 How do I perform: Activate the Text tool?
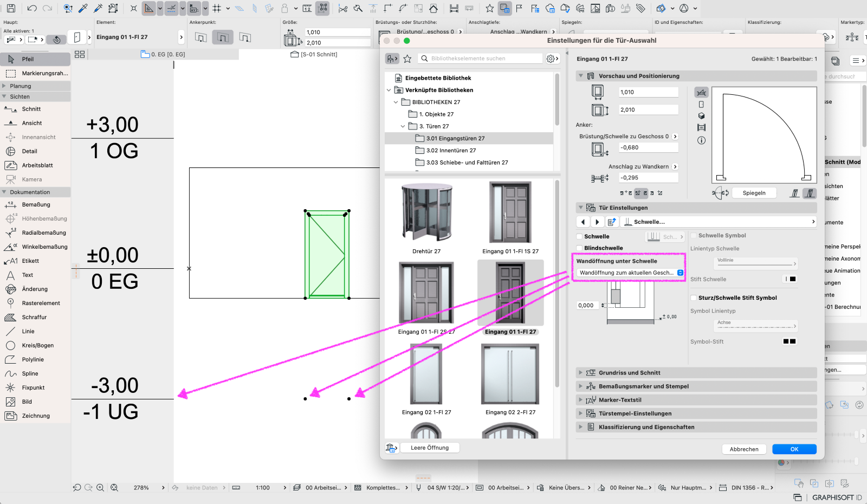[35, 275]
